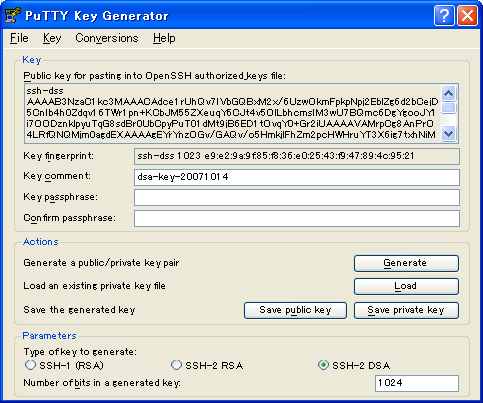Select SSH-2 DSA key type
The width and height of the screenshot is (483, 403).
click(323, 365)
